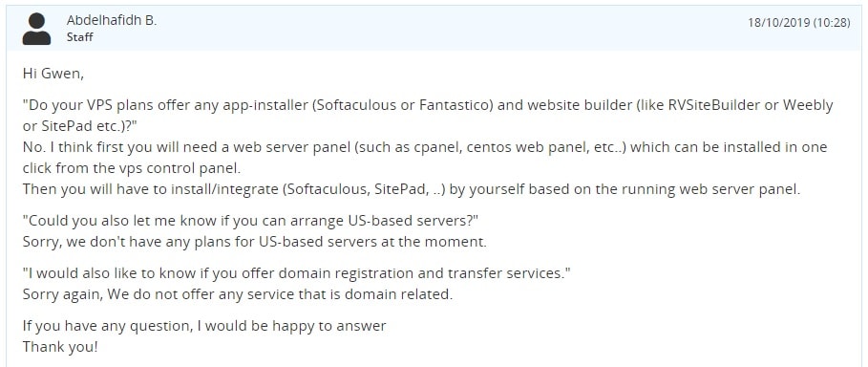Click the 'click from the vps control panel' line

pyautogui.click(x=132, y=167)
